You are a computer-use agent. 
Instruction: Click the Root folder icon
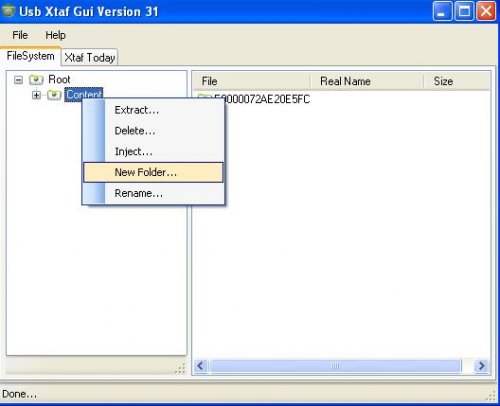pyautogui.click(x=36, y=80)
